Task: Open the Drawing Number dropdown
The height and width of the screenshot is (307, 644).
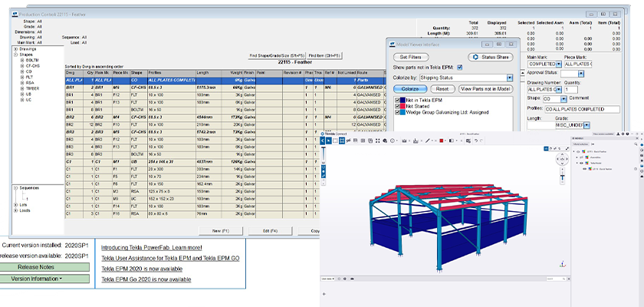Action: (559, 89)
